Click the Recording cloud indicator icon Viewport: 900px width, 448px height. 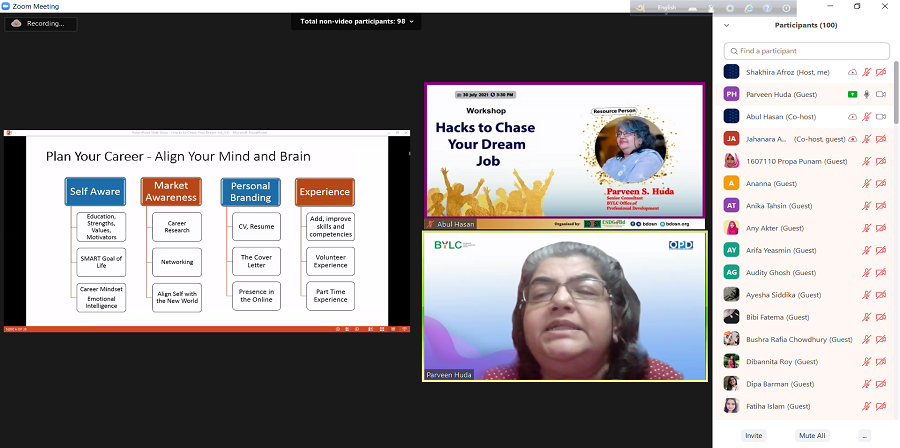click(x=17, y=23)
